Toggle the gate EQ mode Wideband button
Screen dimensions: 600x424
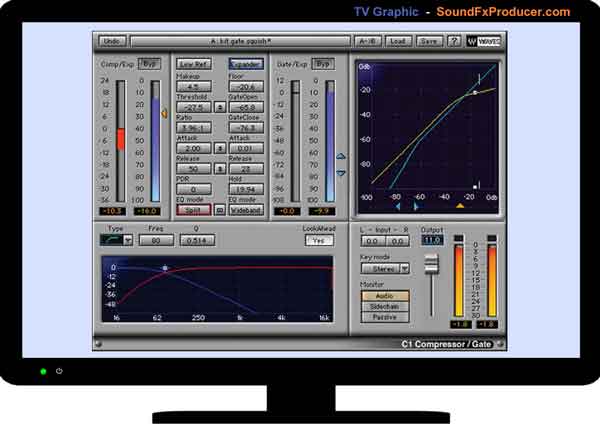tap(246, 210)
